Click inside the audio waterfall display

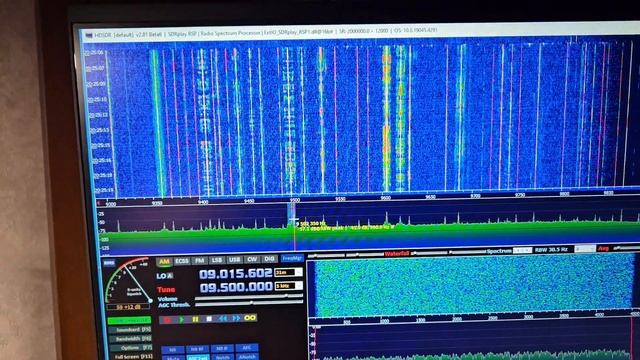point(473,286)
